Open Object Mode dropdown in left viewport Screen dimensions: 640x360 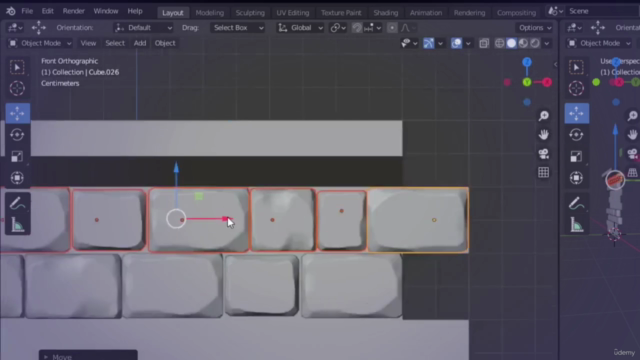40,43
